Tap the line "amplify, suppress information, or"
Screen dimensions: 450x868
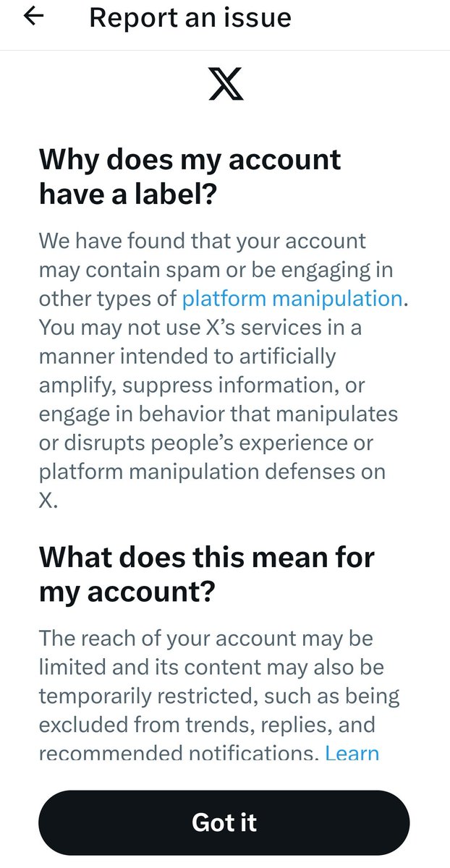click(202, 385)
